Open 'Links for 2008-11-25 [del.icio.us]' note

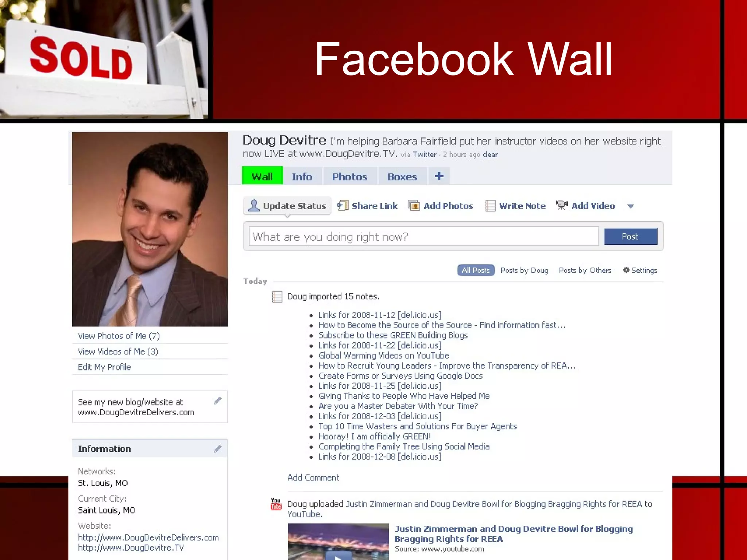[x=380, y=385]
